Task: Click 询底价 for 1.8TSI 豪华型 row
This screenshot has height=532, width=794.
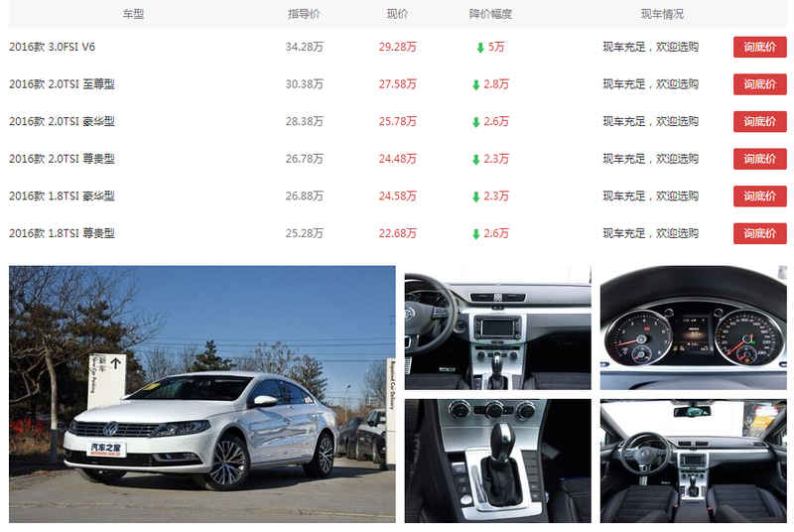Action: (x=759, y=196)
